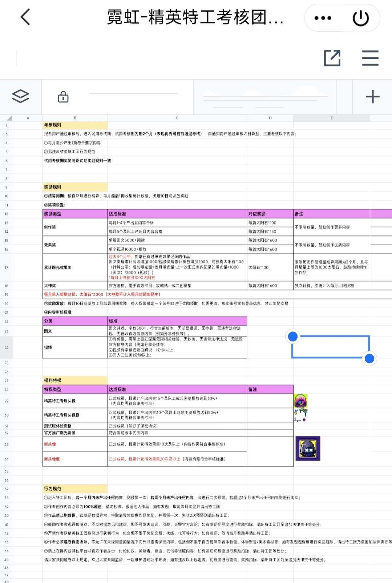Click the select-all corner triangle
Screen dimensions: 392x583
(9, 118)
